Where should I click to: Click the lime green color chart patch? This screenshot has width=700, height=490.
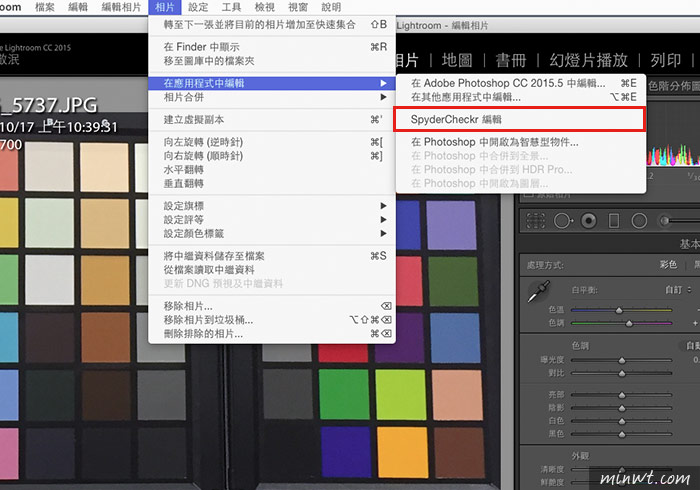point(400,394)
